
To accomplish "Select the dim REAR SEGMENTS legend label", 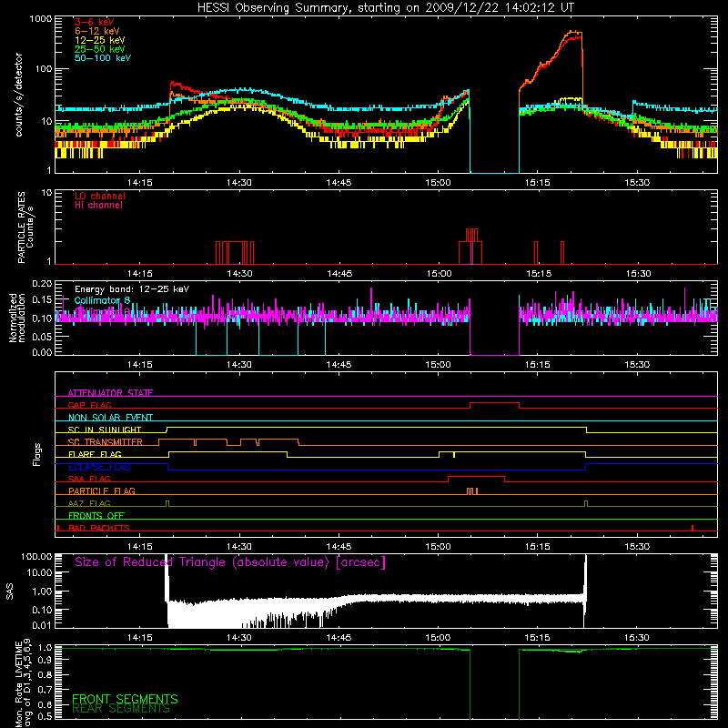I will (121, 709).
